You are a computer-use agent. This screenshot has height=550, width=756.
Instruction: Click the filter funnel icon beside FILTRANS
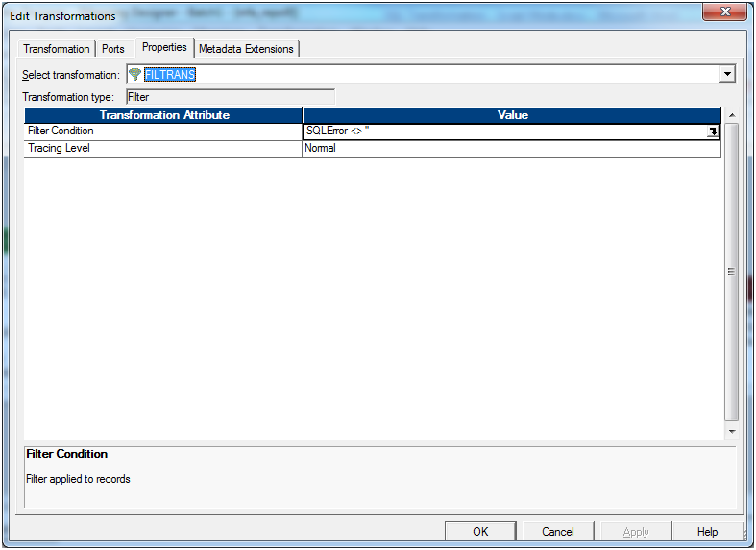coord(135,74)
